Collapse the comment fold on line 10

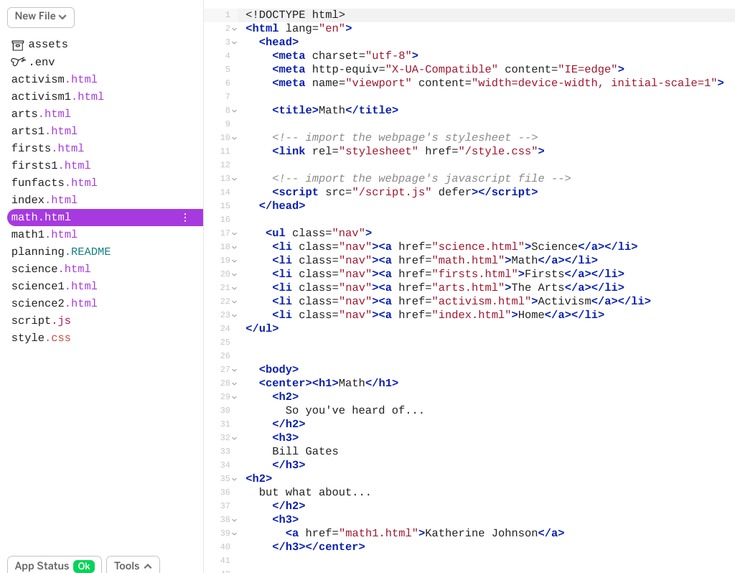(x=234, y=138)
